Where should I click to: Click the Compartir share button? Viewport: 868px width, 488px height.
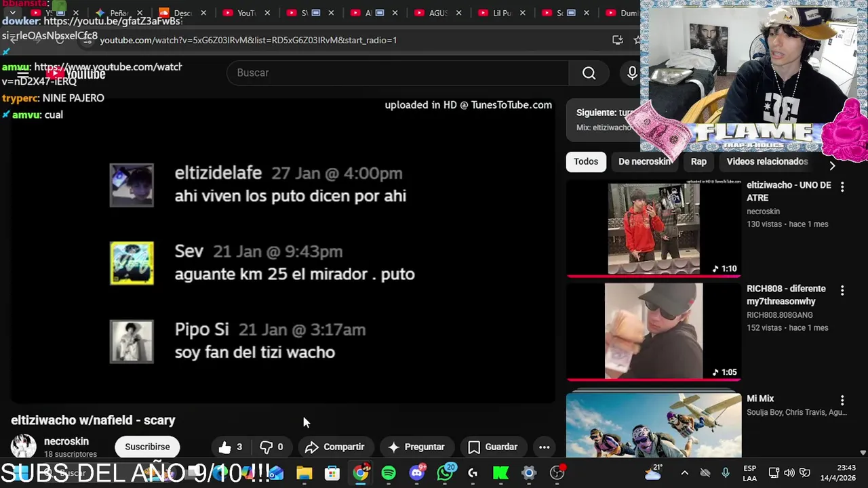pos(335,447)
